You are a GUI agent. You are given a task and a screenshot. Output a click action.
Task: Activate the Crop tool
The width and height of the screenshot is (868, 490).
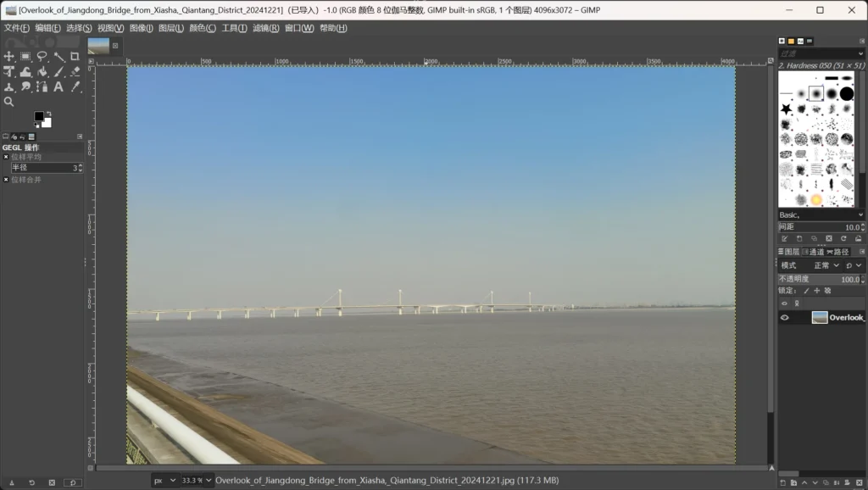[x=75, y=57]
